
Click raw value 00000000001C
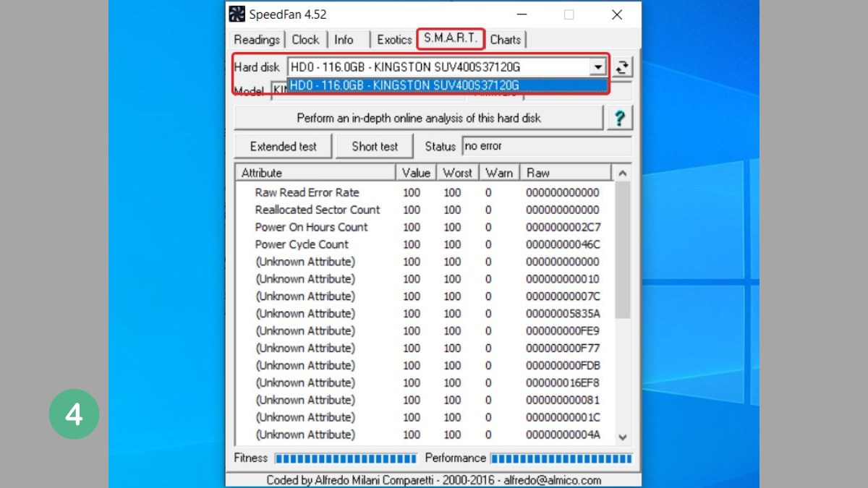tap(563, 418)
